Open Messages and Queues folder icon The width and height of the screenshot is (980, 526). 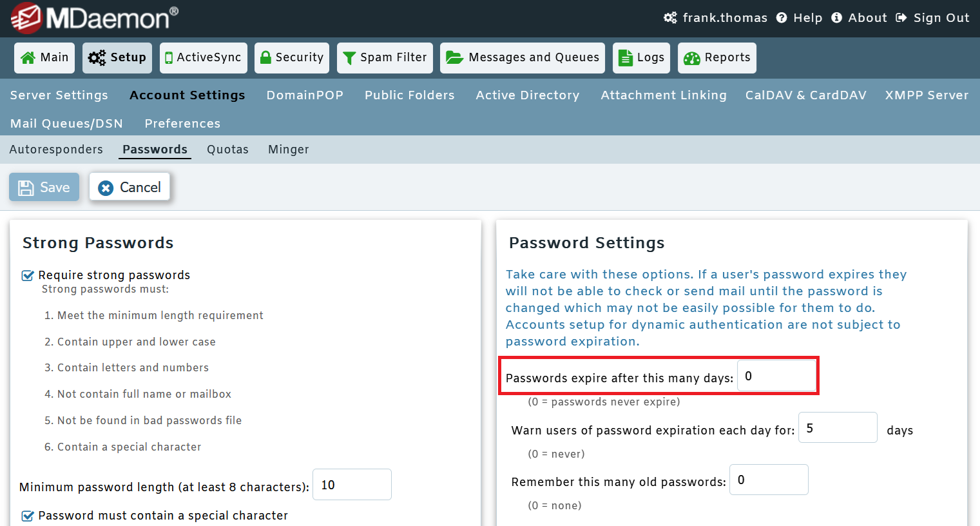[454, 57]
